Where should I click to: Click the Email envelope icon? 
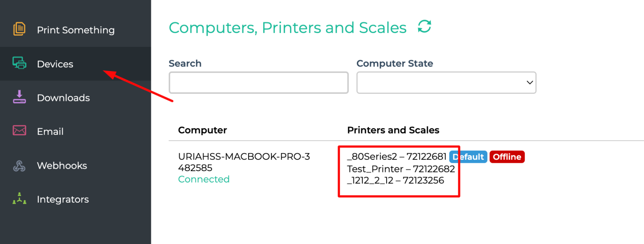pos(19,131)
